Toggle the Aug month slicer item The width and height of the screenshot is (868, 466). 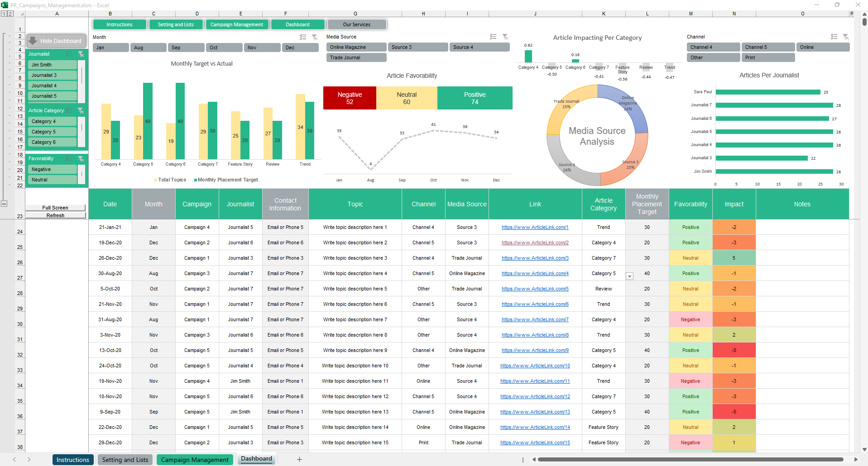pyautogui.click(x=148, y=48)
